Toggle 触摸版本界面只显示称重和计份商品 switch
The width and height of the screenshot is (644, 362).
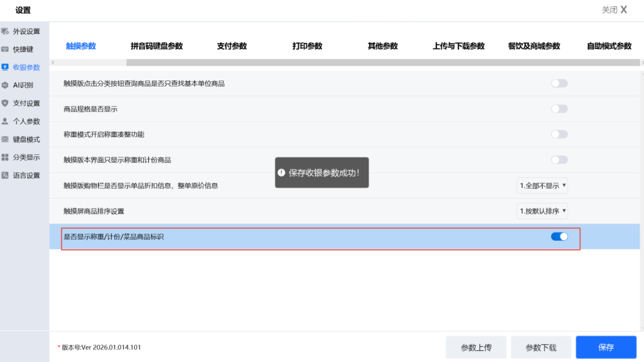click(559, 160)
